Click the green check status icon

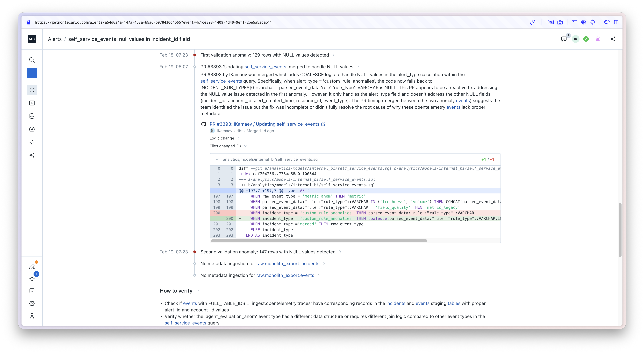coord(586,39)
